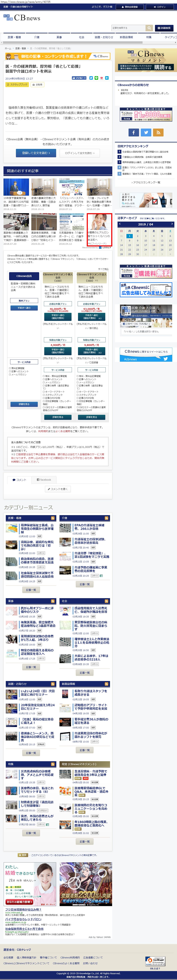Add article to スクラップブック
The width and height of the screenshot is (177, 980).
pos(17,84)
